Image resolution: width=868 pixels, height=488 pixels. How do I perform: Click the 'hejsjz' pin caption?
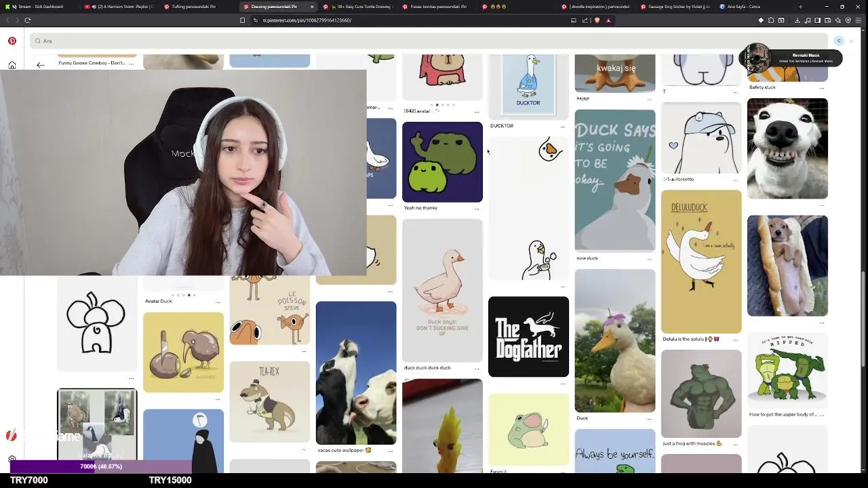coord(583,98)
